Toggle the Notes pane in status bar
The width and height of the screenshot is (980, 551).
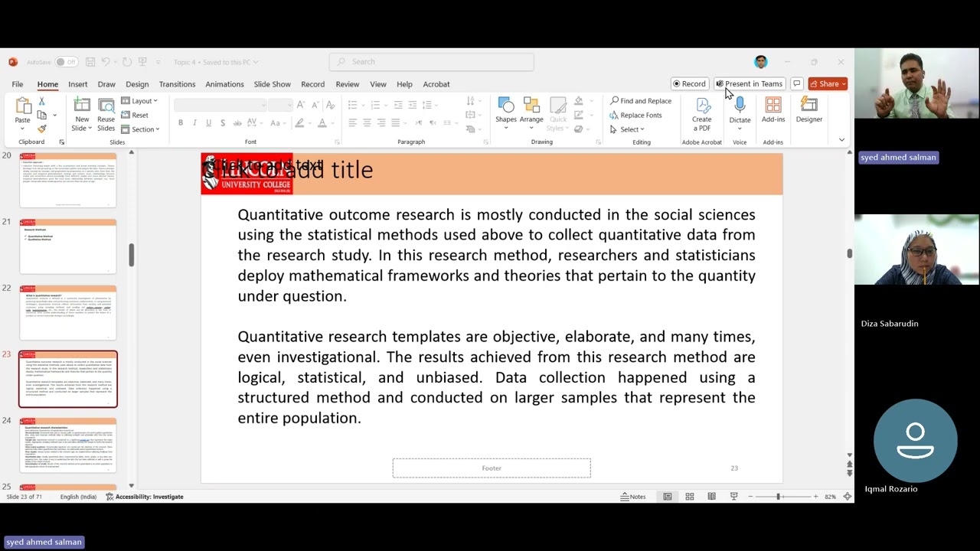(633, 497)
